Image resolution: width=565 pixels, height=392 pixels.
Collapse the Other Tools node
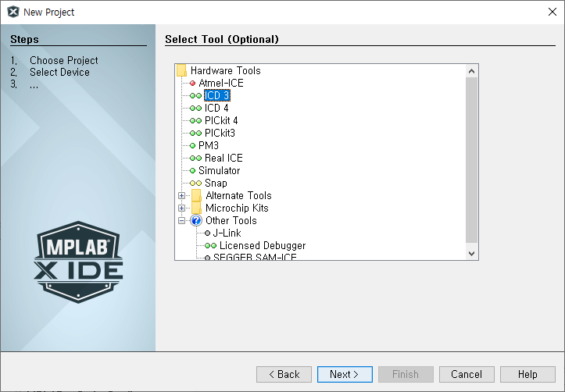(181, 220)
